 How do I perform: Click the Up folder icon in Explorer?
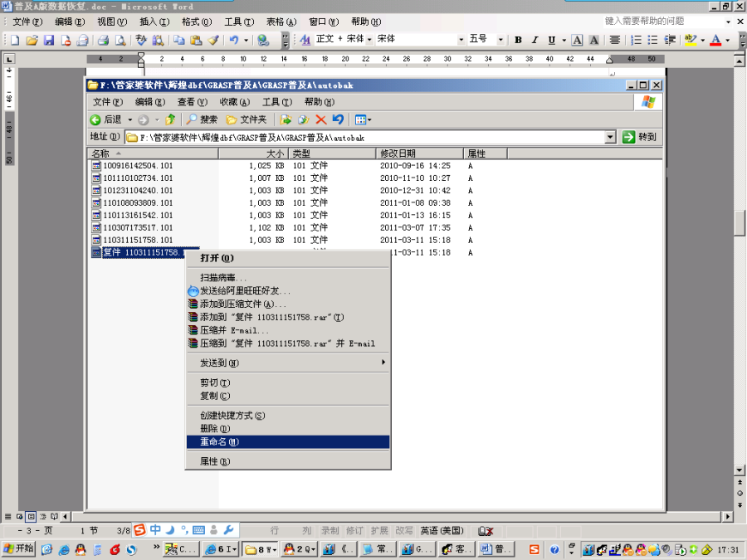pyautogui.click(x=170, y=119)
